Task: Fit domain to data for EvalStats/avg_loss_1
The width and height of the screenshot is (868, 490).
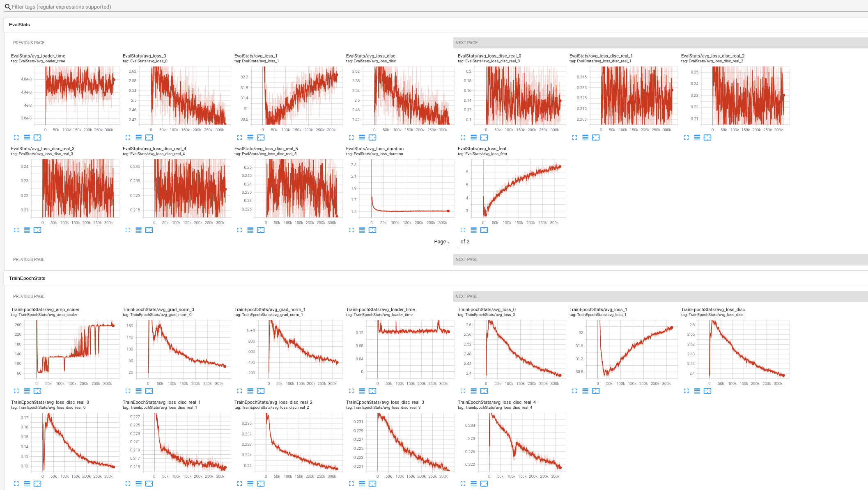Action: pyautogui.click(x=261, y=137)
